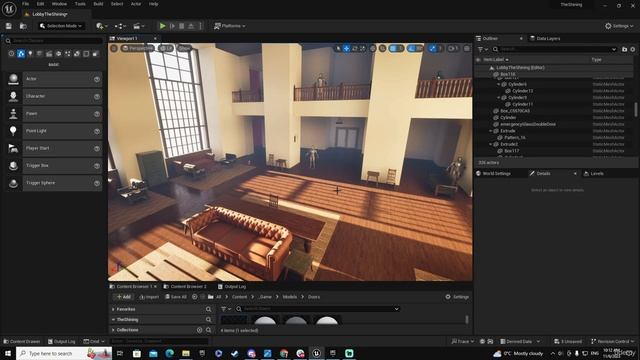
Task: Click the eject control in toolbar
Action: point(191,26)
